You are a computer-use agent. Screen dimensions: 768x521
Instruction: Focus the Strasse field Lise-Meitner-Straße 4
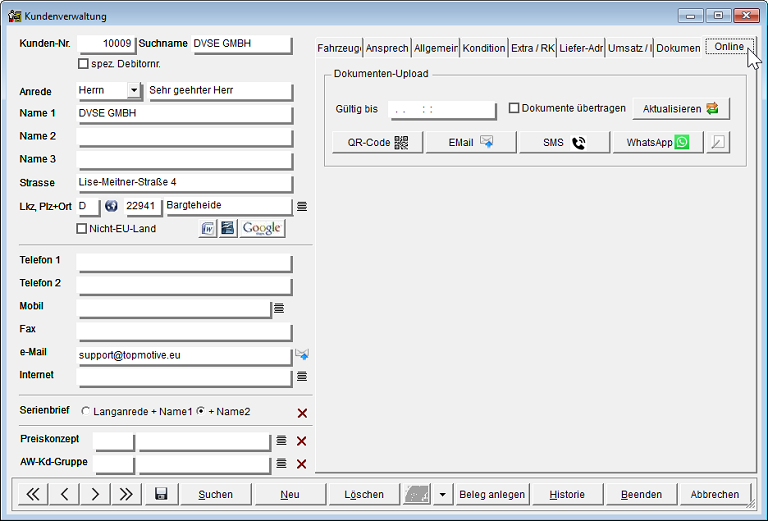[185, 183]
